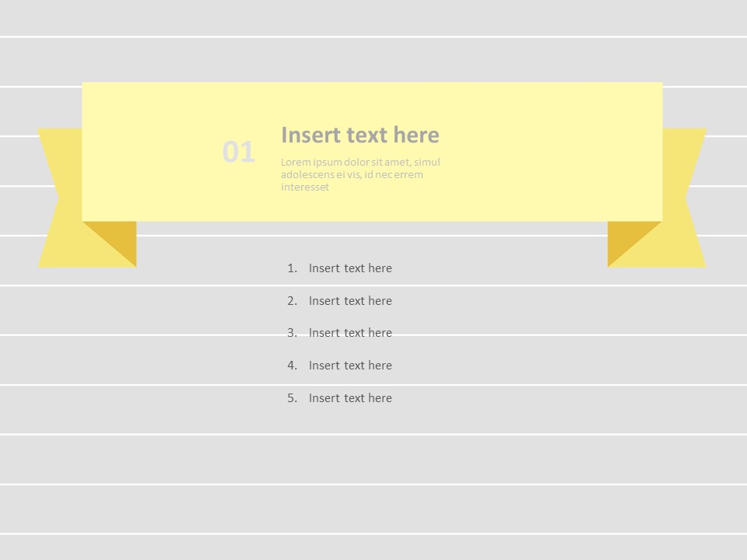Click the number "5." in the list
747x560 pixels.
click(291, 397)
